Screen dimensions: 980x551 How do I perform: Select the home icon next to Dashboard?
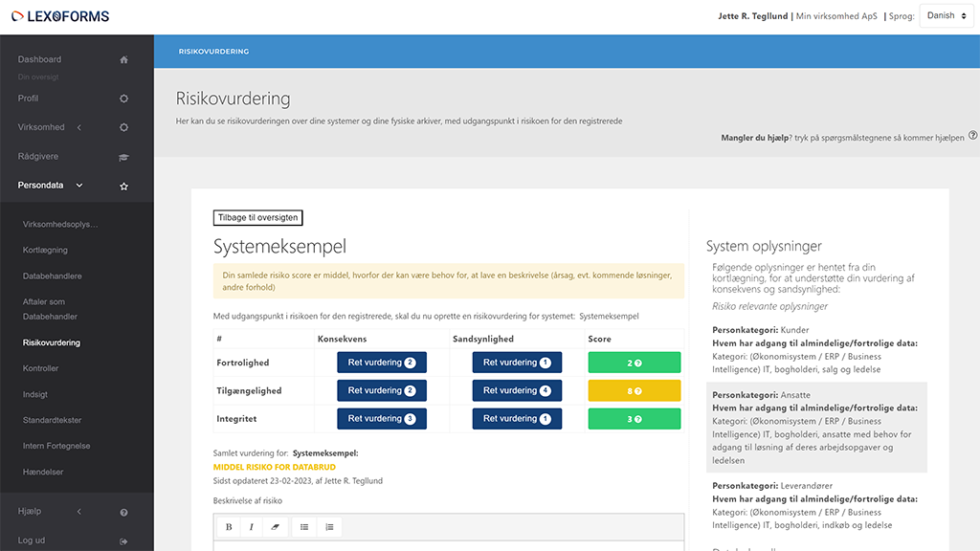pos(122,58)
